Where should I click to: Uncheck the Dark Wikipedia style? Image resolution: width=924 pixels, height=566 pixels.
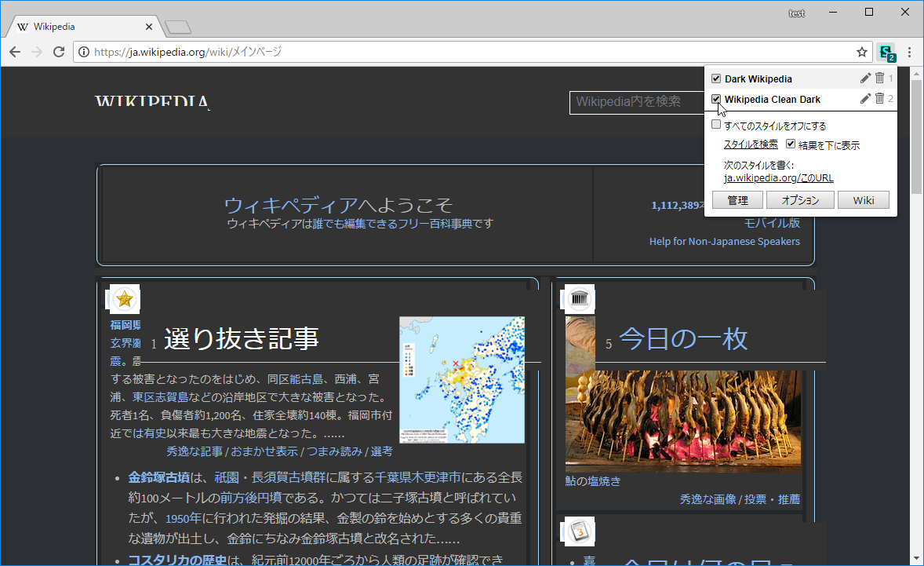(716, 78)
